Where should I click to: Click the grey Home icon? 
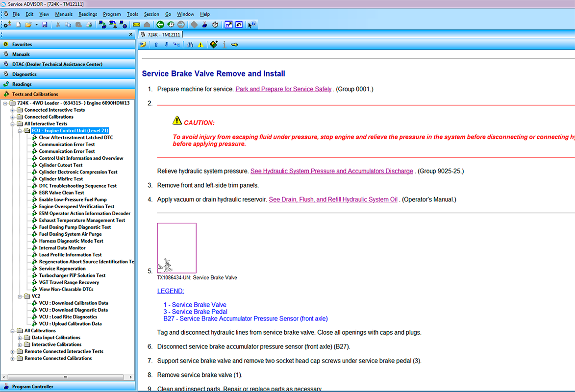[147, 24]
